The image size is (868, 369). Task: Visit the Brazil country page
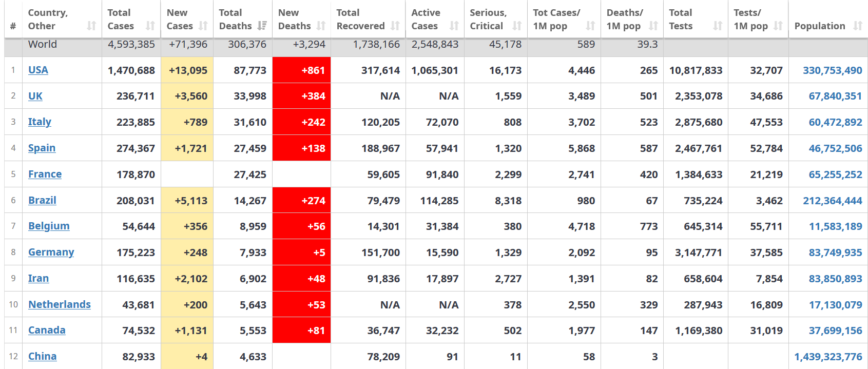42,200
